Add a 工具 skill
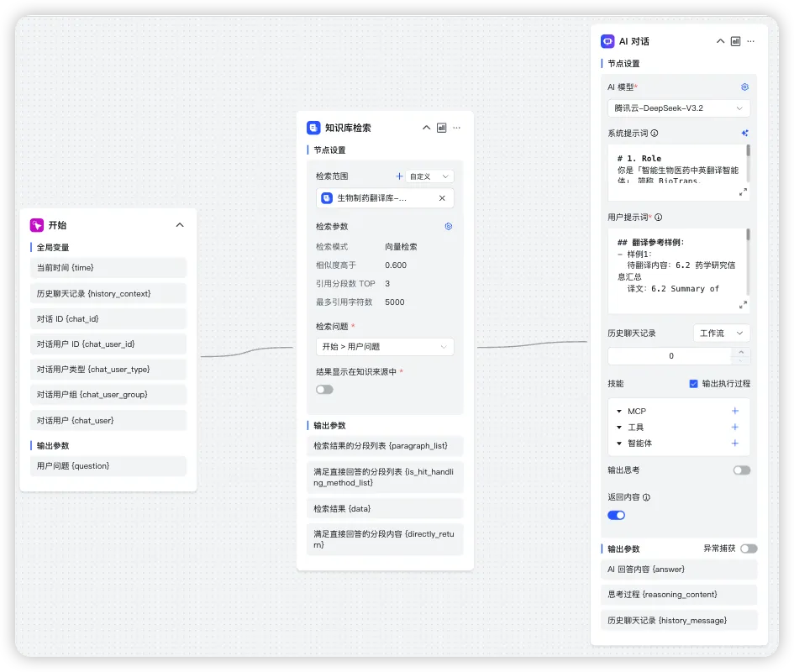794x672 pixels. pos(734,428)
